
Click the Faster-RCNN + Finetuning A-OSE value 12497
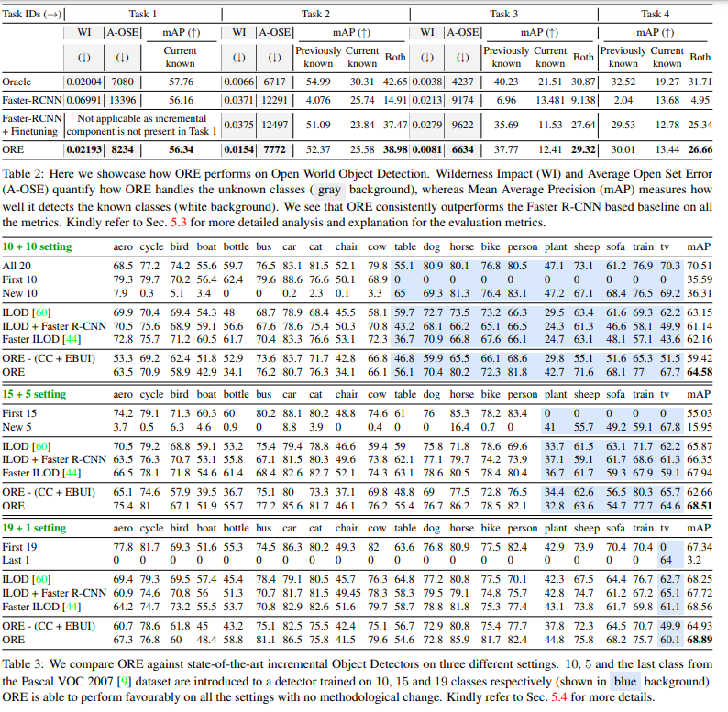[275, 125]
